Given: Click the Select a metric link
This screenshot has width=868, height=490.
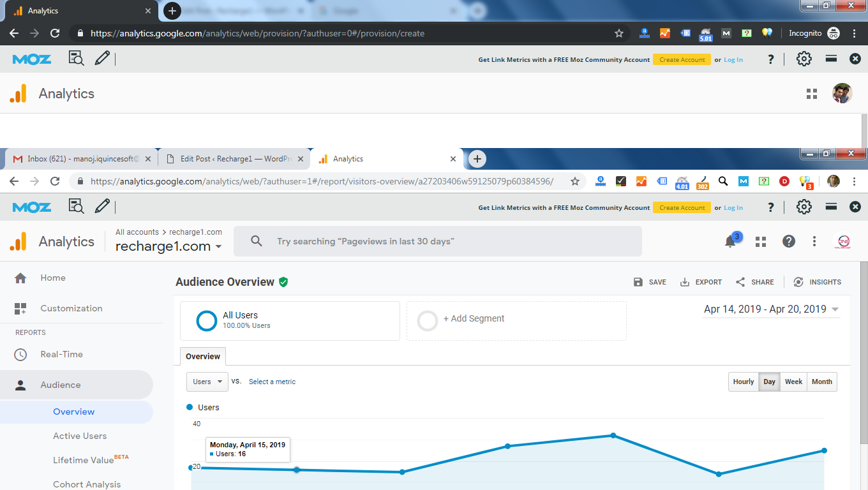Looking at the screenshot, I should [x=272, y=382].
